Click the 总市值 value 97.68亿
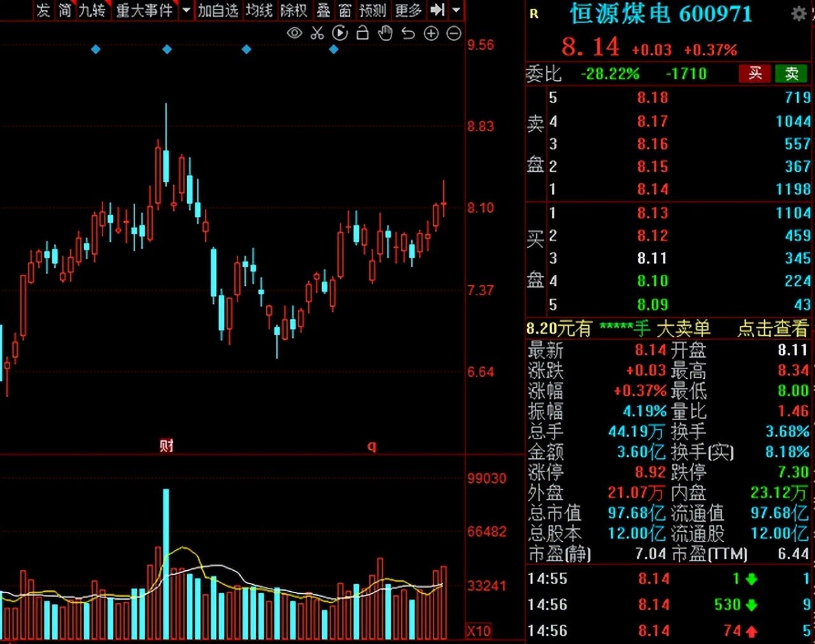815x644 pixels. 636,513
